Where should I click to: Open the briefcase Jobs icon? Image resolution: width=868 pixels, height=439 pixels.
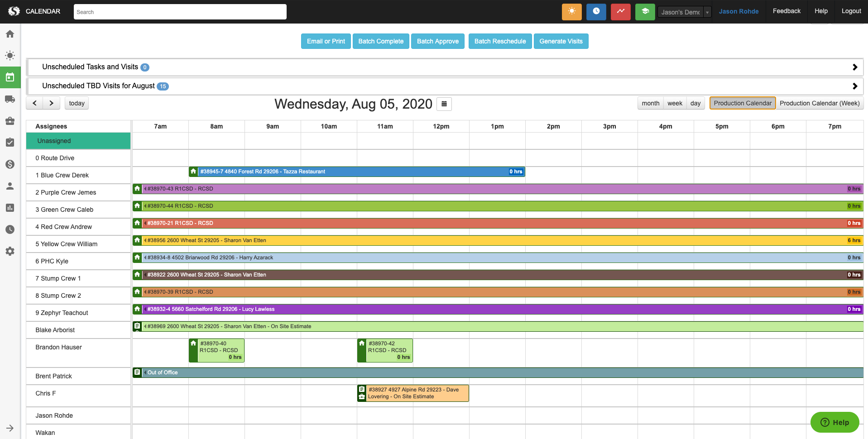(10, 121)
